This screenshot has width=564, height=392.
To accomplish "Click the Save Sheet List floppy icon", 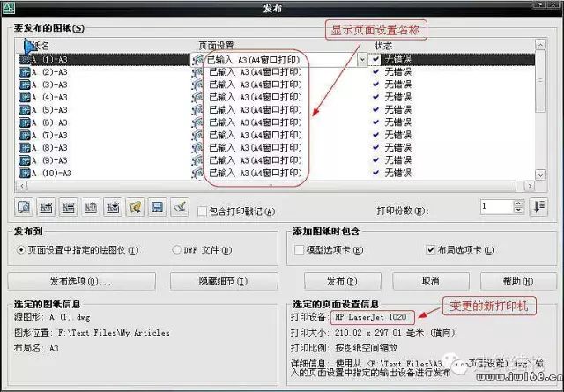I will click(x=158, y=207).
